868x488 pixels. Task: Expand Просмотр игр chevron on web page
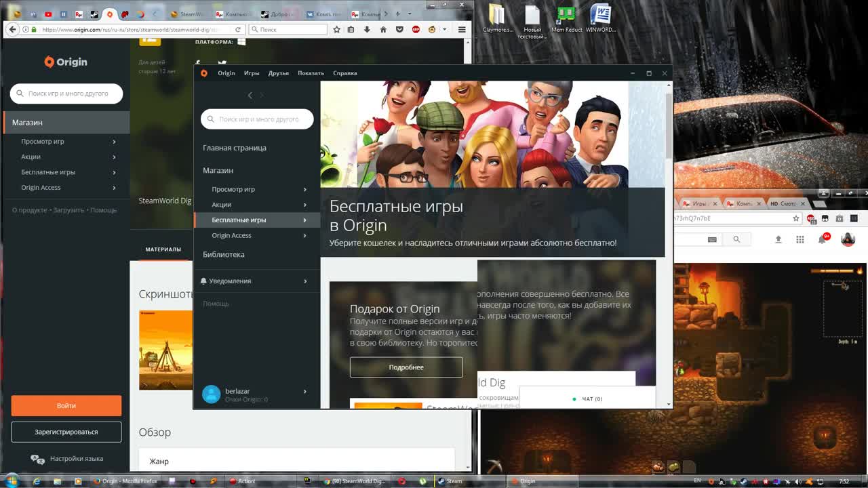pyautogui.click(x=114, y=142)
